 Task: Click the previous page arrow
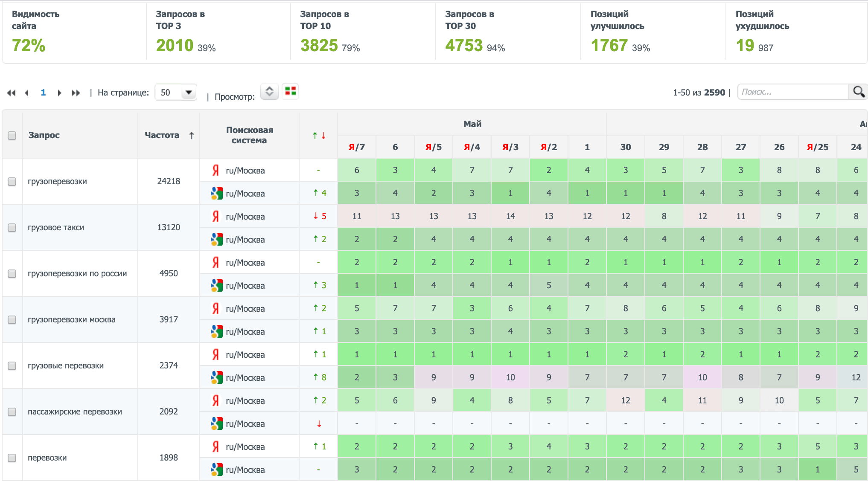click(x=27, y=93)
